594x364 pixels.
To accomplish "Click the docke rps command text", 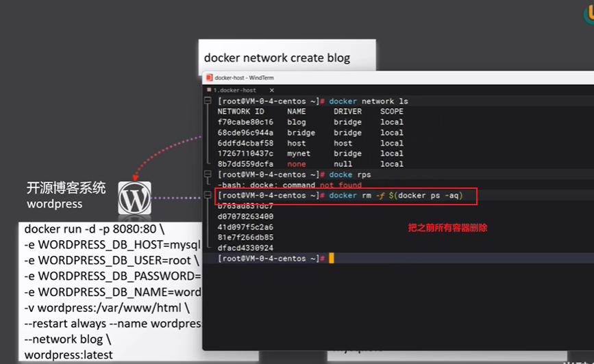I will 349,174.
